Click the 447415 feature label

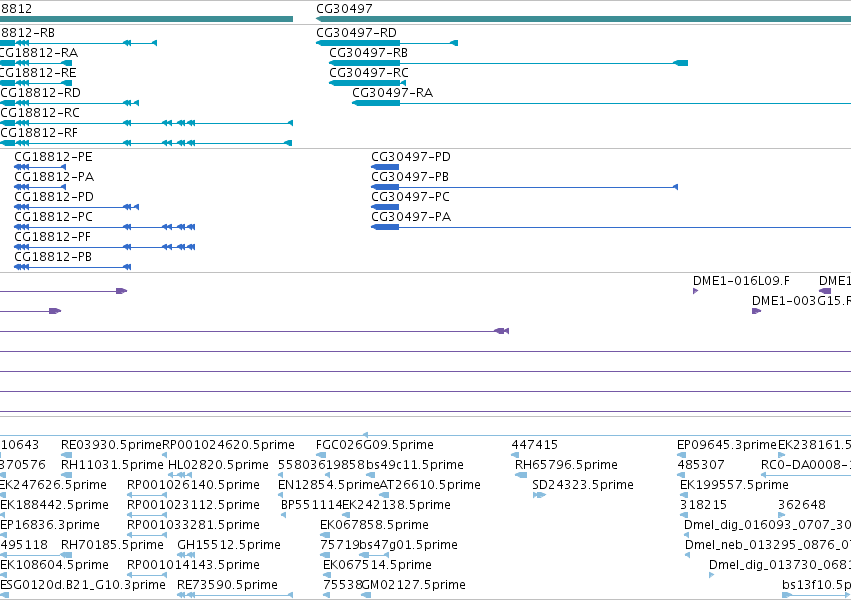(534, 445)
